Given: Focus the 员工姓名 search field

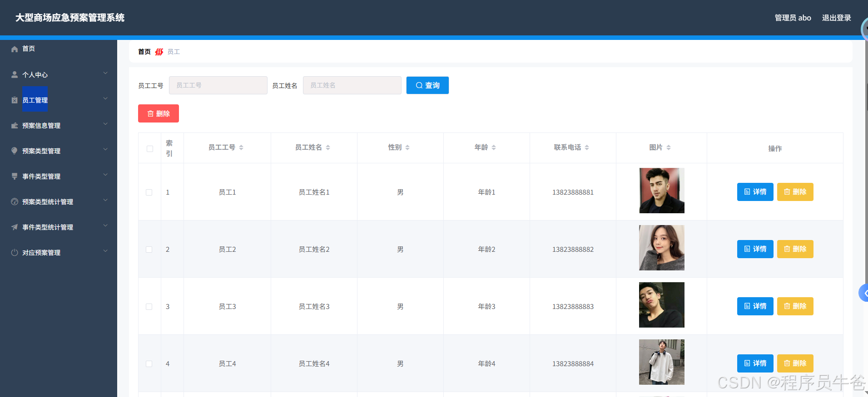Looking at the screenshot, I should [352, 85].
